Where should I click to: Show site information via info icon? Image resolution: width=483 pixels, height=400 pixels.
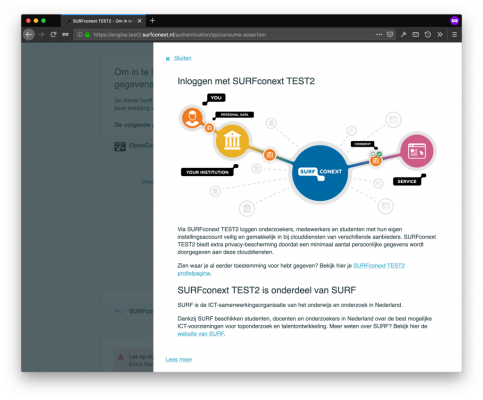pyautogui.click(x=80, y=34)
